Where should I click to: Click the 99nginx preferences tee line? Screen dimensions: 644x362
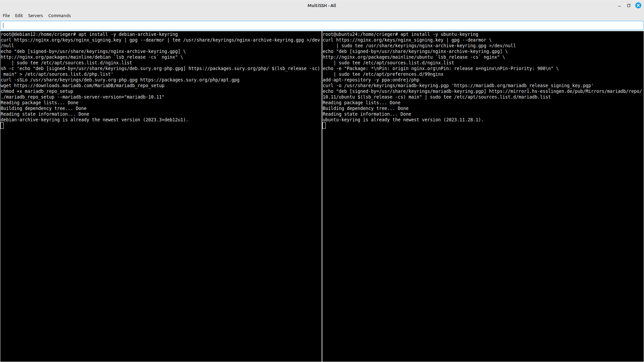tap(388, 74)
